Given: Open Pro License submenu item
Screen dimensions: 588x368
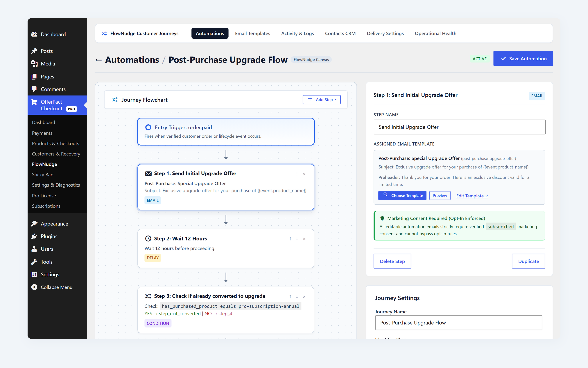Looking at the screenshot, I should coord(57,196).
